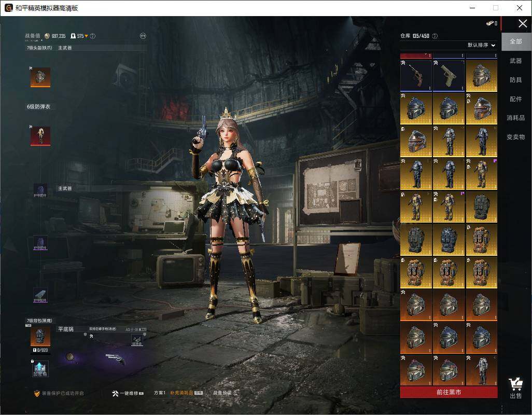
Task: Click the hammer icon of 一键维修
Action: 115,393
